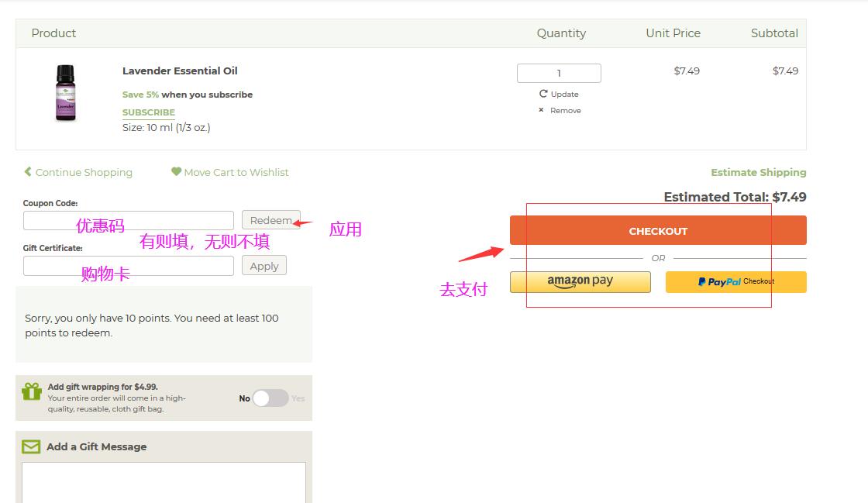This screenshot has width=868, height=503.
Task: Click the Size: 10 ml (1/3 oz.) text
Action: point(166,127)
